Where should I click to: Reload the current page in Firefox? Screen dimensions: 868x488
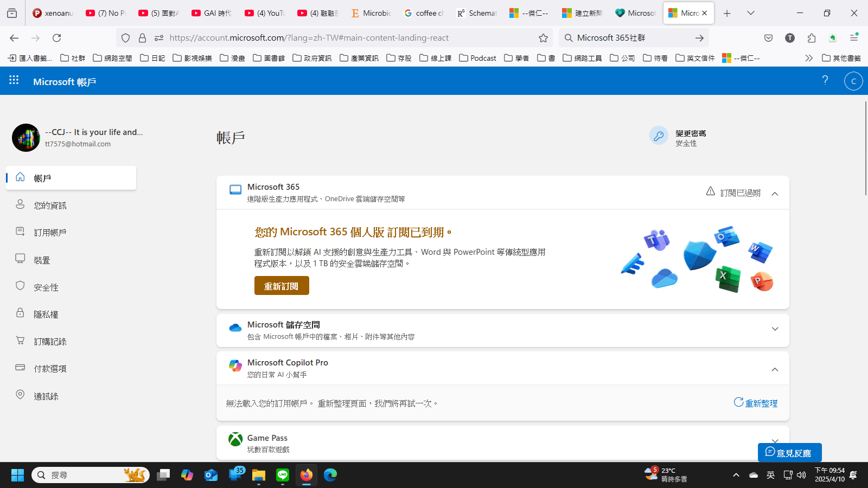click(56, 38)
